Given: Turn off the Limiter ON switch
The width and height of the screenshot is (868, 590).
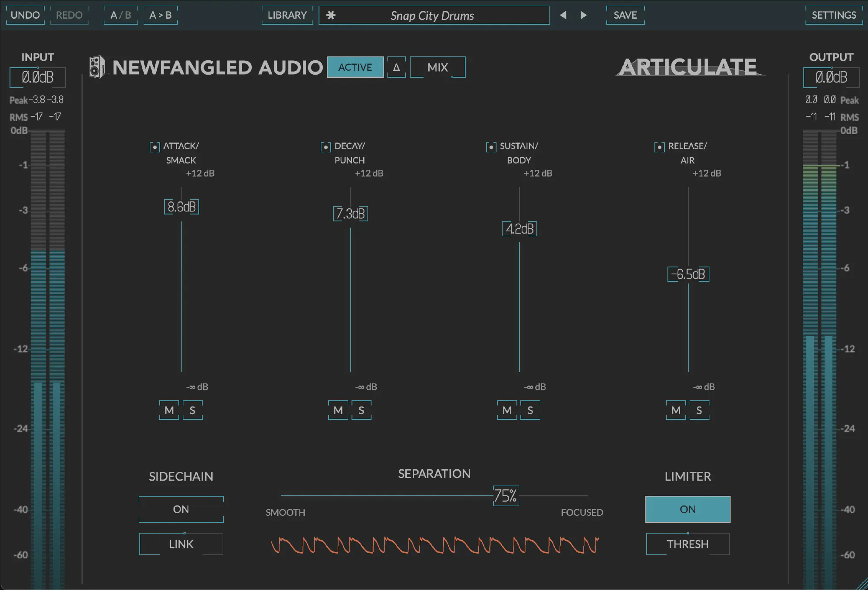Looking at the screenshot, I should (x=687, y=509).
